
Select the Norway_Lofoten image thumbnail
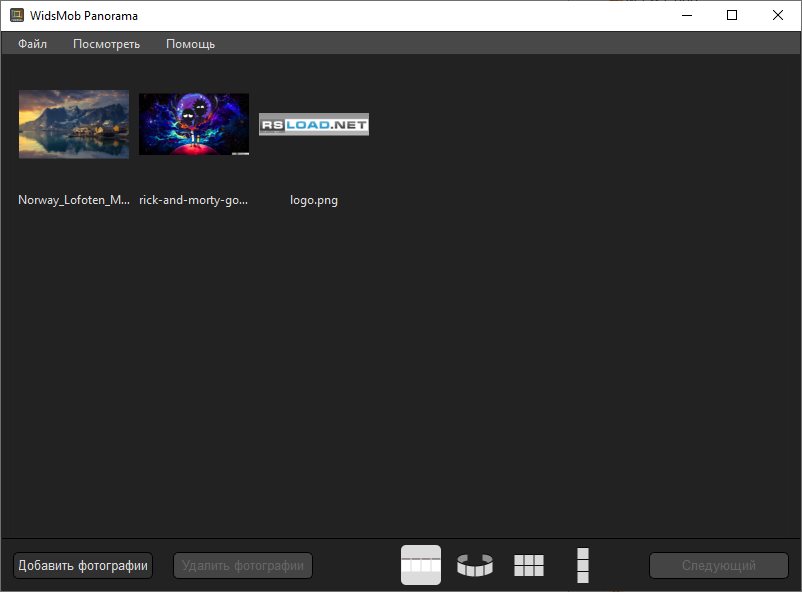73,124
